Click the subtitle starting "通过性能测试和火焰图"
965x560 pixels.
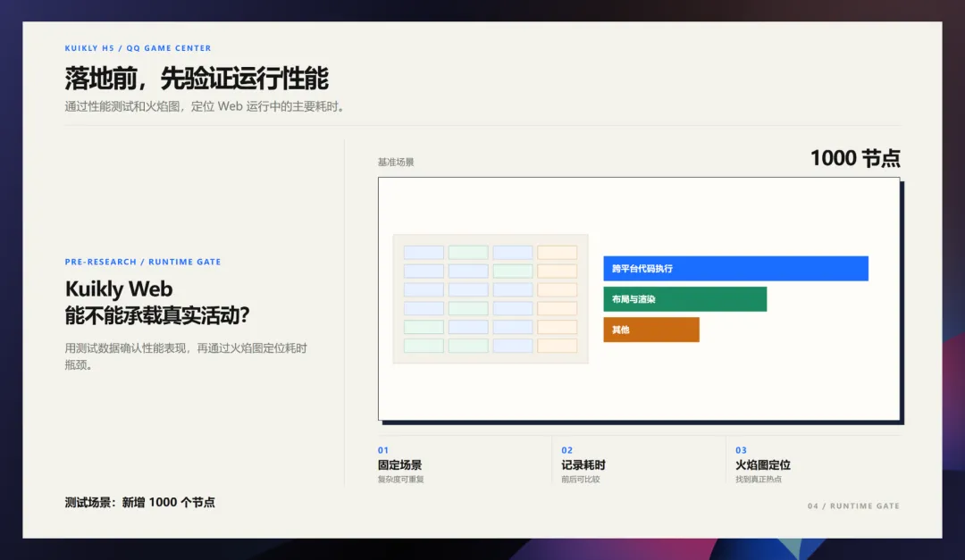pyautogui.click(x=206, y=106)
